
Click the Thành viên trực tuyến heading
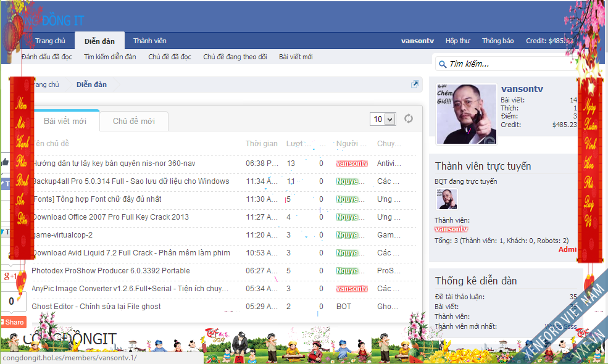click(x=483, y=166)
